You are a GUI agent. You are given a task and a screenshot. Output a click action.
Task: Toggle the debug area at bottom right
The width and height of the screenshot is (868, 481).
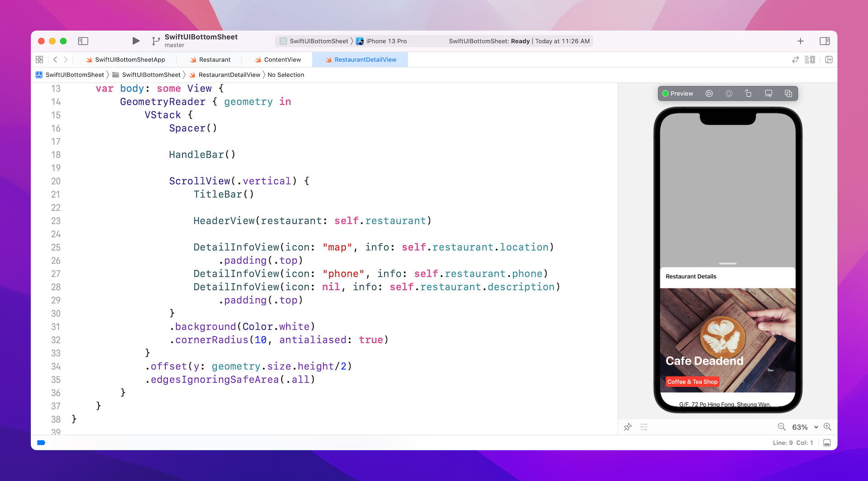click(x=827, y=443)
